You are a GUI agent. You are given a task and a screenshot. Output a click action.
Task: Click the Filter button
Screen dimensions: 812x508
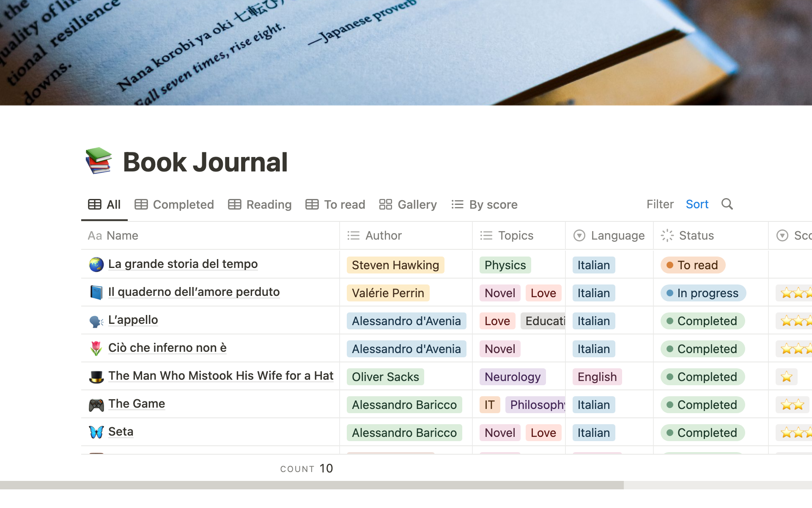point(660,204)
